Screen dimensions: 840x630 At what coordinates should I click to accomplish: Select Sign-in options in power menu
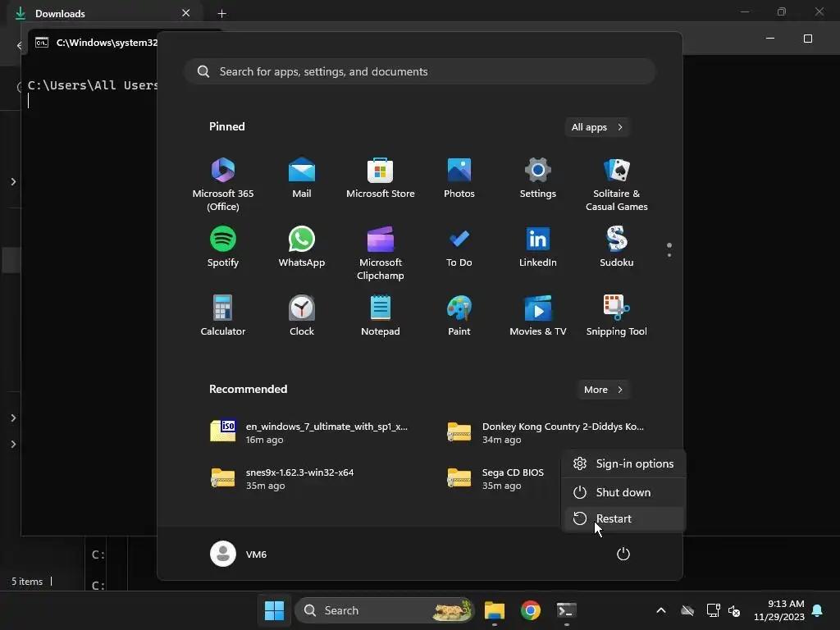[623, 464]
